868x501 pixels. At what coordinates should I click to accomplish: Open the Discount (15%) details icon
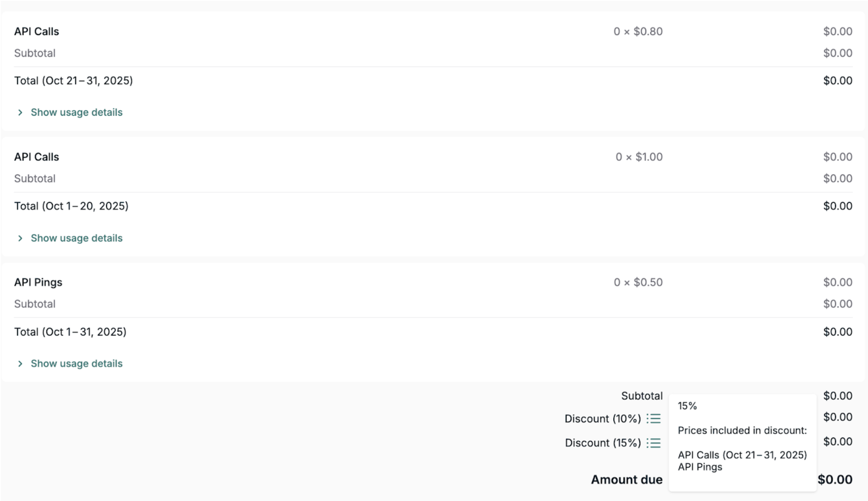(654, 443)
